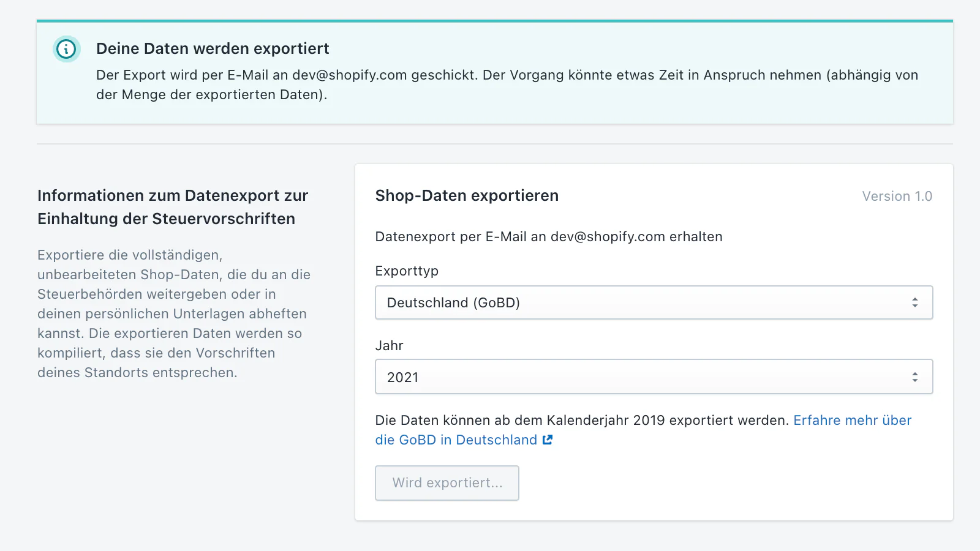This screenshot has height=551, width=980.
Task: Click the text Die Daten können ab dem Kalenderjahr 2019
Action: [582, 420]
